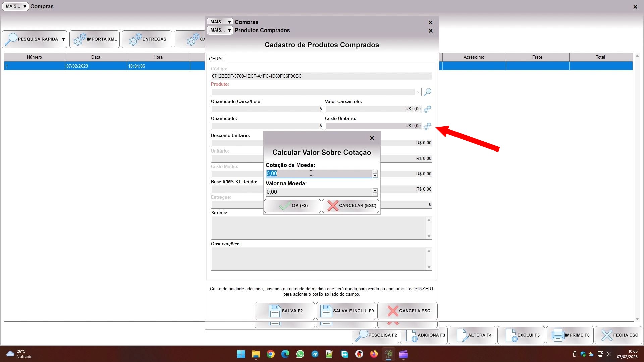Open weather widget showing 26°C Nublado
644x362 pixels.
point(20,354)
